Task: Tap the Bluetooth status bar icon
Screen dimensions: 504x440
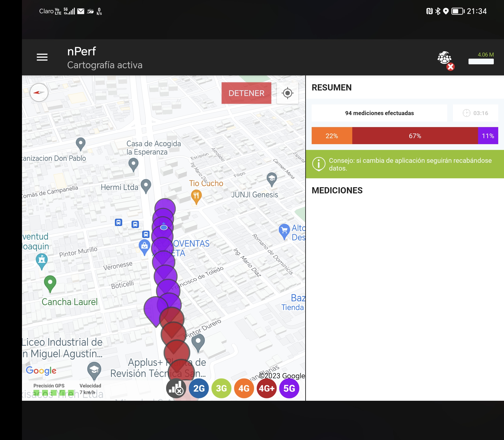Action: pos(438,11)
